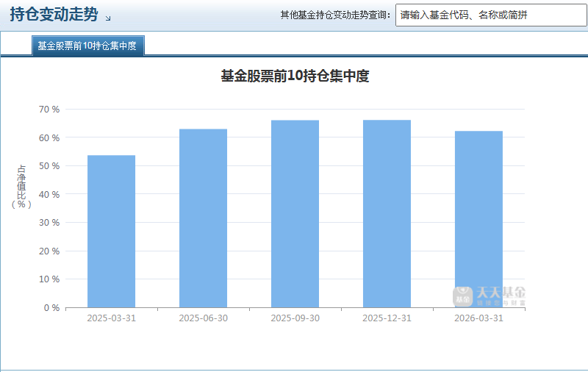Click the 持仓变动走势 heading

click(54, 15)
